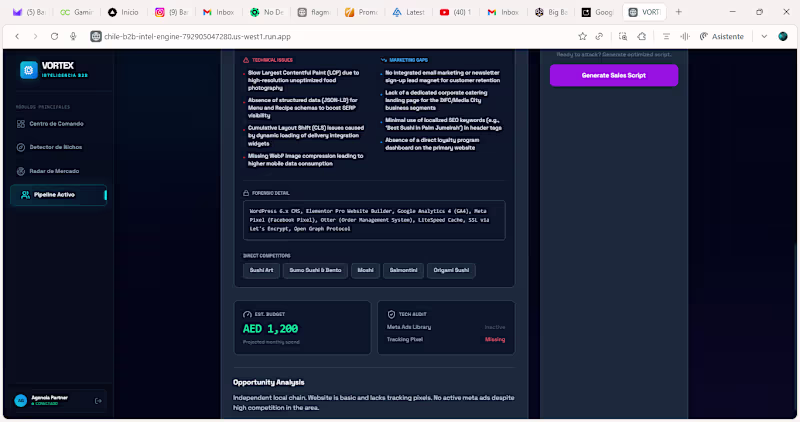The height and width of the screenshot is (422, 800).
Task: Switch to the No De tab
Action: coord(266,12)
